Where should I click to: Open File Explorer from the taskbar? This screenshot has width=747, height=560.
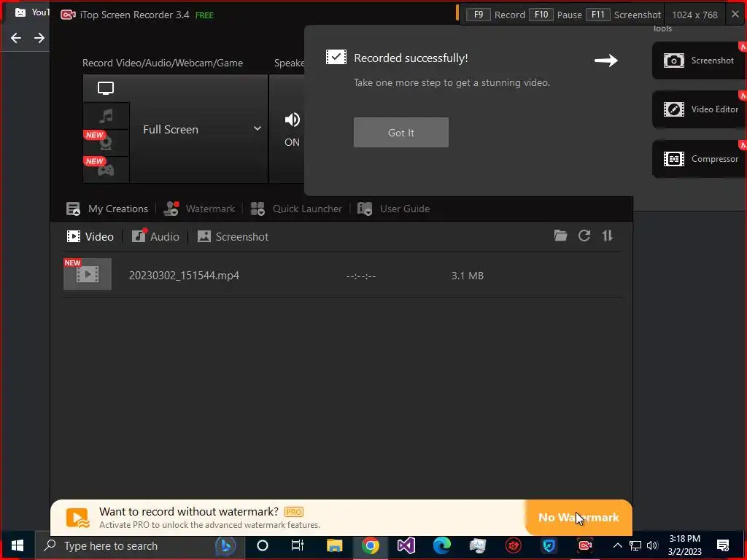coord(334,545)
